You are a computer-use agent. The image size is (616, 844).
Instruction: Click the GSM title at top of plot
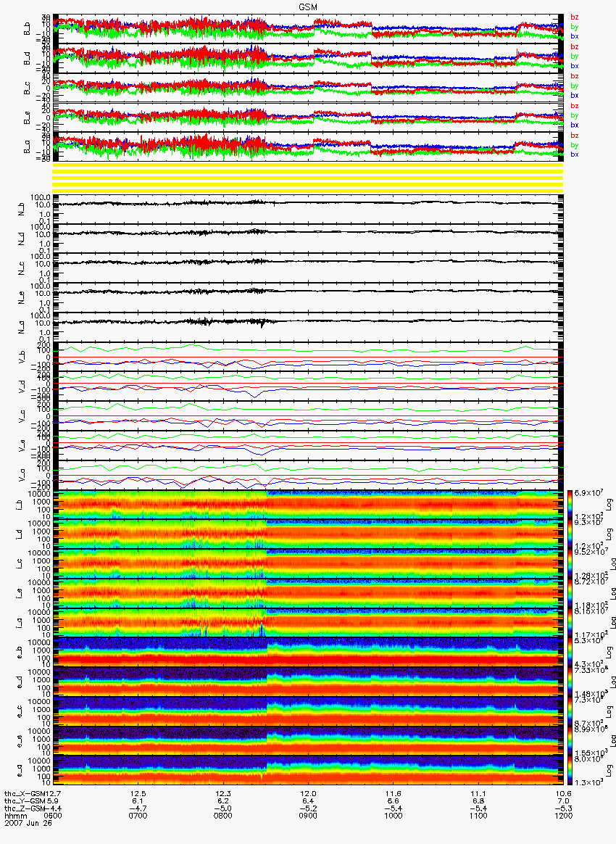point(308,6)
